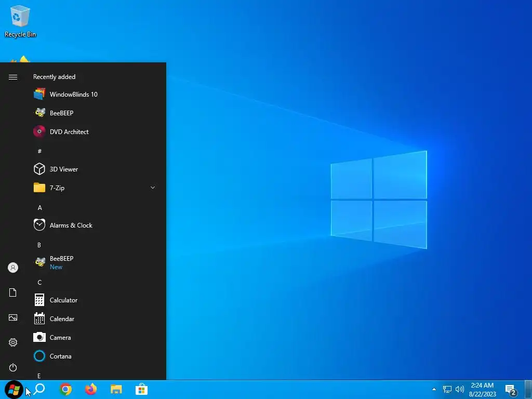Click the 'C' letter group header

tap(39, 282)
